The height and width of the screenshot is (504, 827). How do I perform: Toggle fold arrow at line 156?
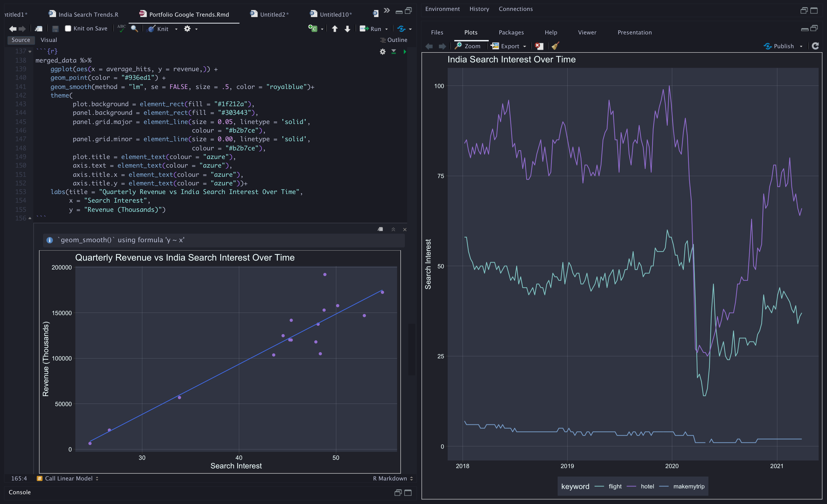30,218
